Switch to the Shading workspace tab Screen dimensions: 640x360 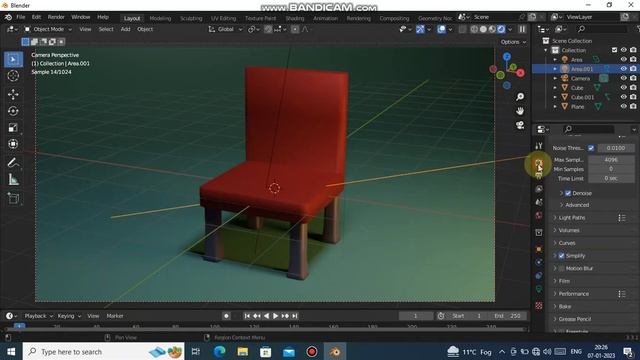(x=295, y=18)
